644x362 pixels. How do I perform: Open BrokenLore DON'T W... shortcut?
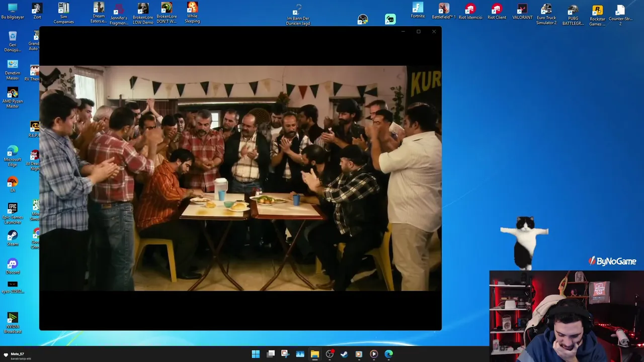coord(167,13)
